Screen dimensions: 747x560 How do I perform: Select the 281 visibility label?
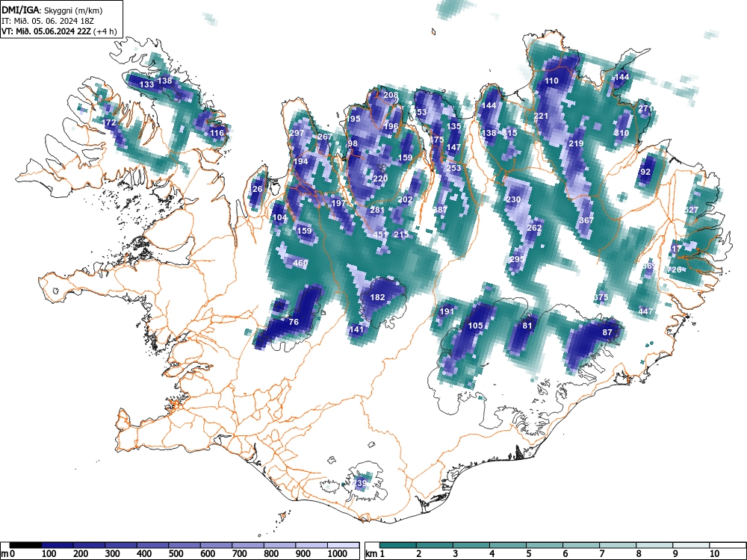376,210
